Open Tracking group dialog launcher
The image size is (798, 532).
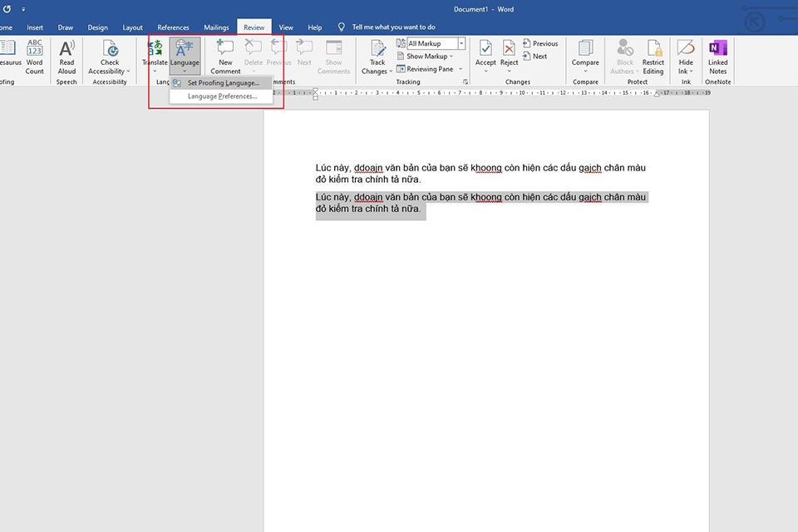tap(465, 82)
